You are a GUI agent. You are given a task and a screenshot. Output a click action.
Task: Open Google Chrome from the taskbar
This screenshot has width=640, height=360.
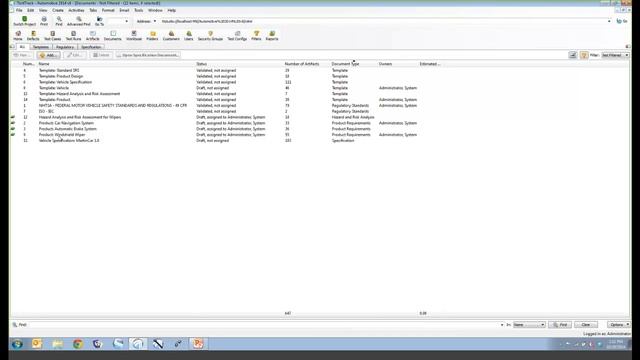(x=78, y=344)
